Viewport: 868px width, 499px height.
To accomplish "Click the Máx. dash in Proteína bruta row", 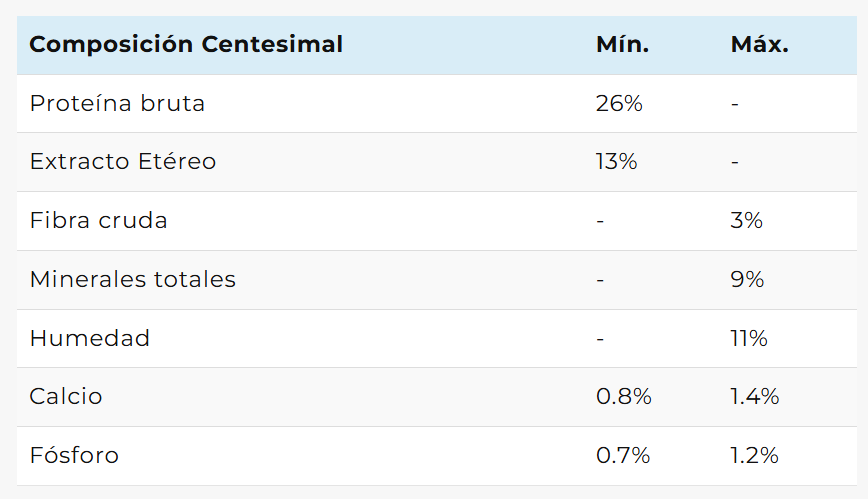I will pos(735,103).
